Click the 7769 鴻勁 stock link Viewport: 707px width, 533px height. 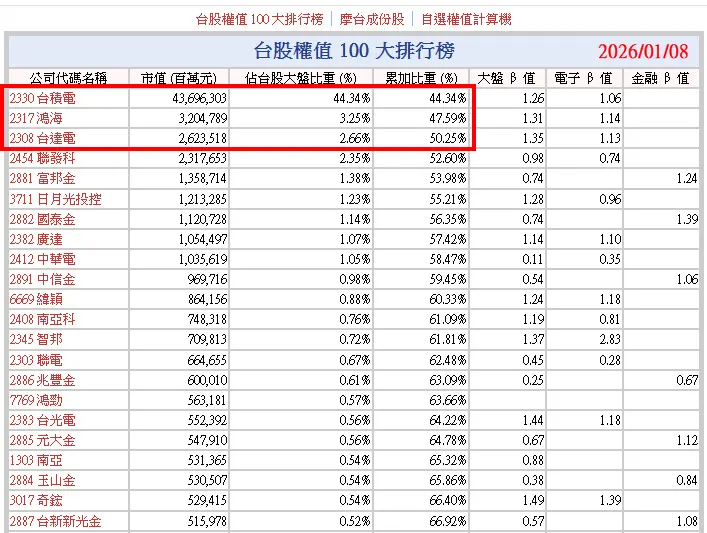pyautogui.click(x=36, y=400)
